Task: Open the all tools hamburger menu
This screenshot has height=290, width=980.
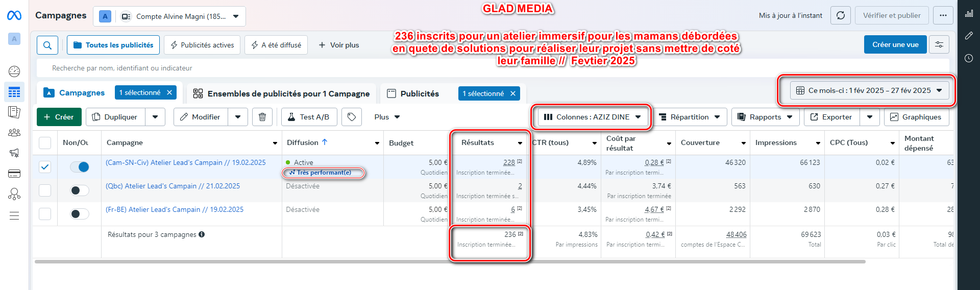Action: [14, 215]
